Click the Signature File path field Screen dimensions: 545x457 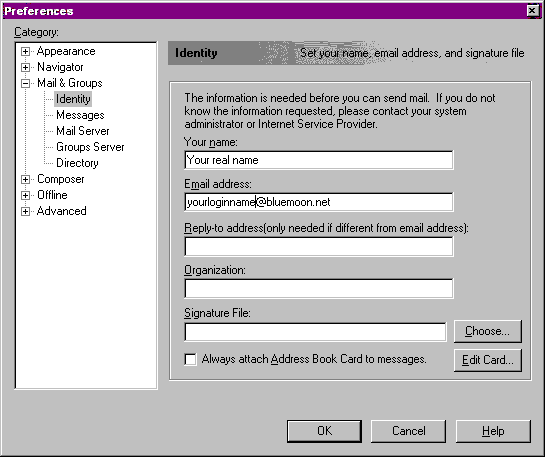(x=315, y=332)
